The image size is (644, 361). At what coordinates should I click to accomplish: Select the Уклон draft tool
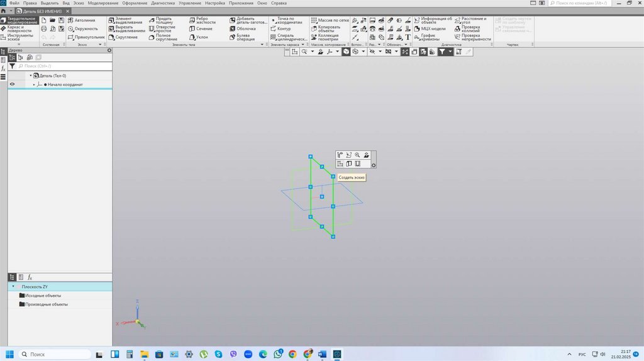(x=198, y=37)
